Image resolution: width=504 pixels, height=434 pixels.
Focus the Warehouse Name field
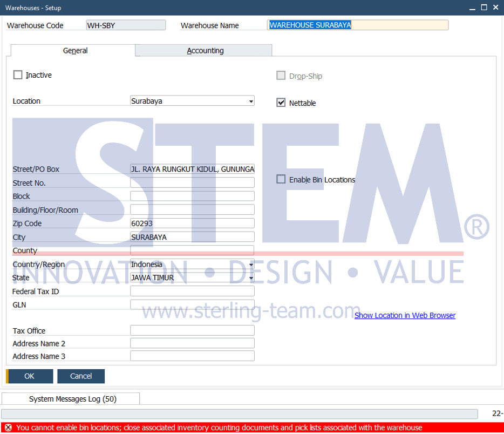click(x=358, y=25)
